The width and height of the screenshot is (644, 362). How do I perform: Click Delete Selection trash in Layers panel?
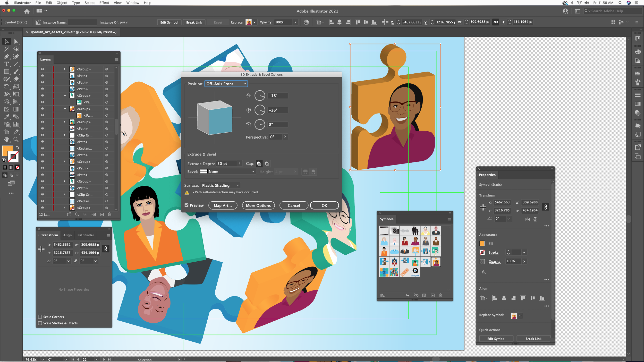click(109, 214)
